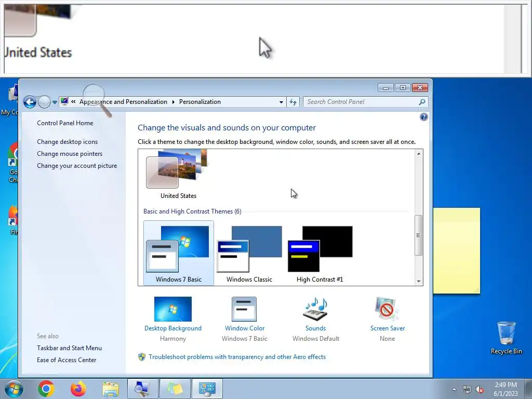Show hidden tray icons arrow
The width and height of the screenshot is (532, 399).
pyautogui.click(x=454, y=389)
